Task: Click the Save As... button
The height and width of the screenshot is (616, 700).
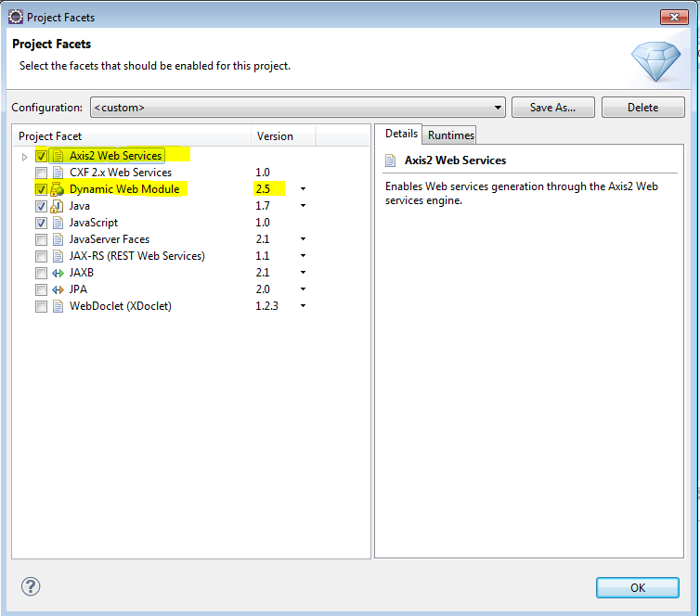Action: [552, 108]
